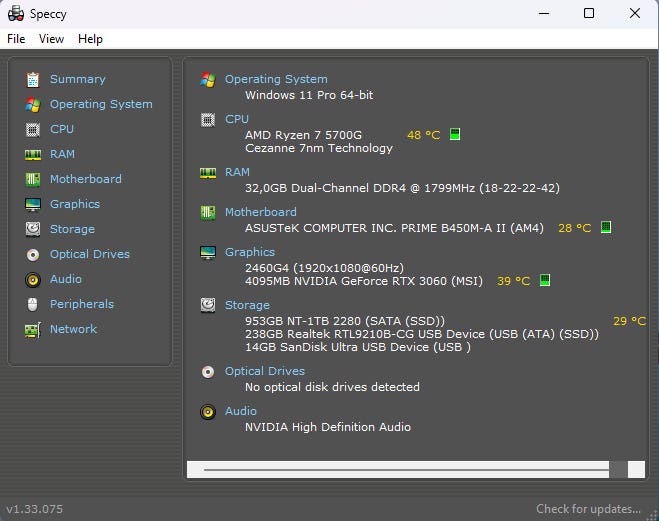Click the Graphics heading link in summary
The height and width of the screenshot is (521, 659).
coord(250,253)
